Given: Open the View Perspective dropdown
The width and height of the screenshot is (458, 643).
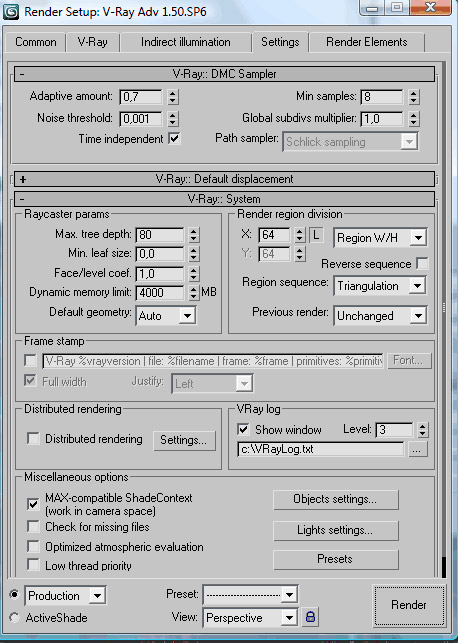Looking at the screenshot, I should click(x=251, y=617).
